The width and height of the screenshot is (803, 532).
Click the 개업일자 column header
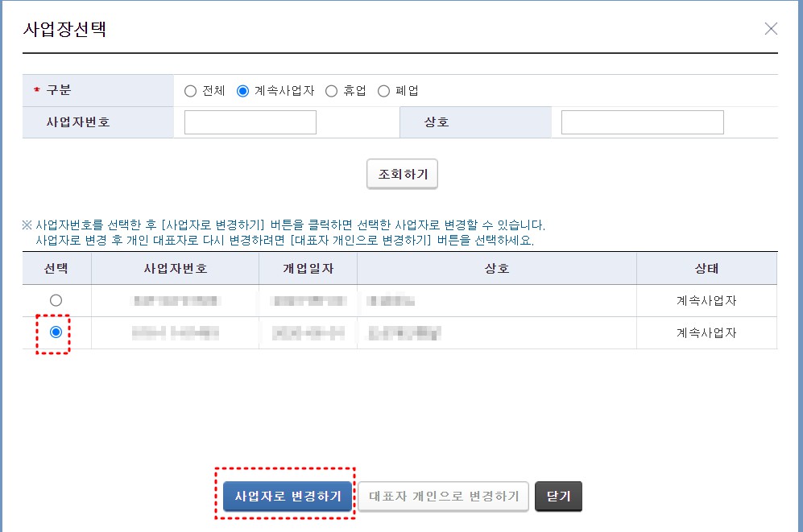307,268
